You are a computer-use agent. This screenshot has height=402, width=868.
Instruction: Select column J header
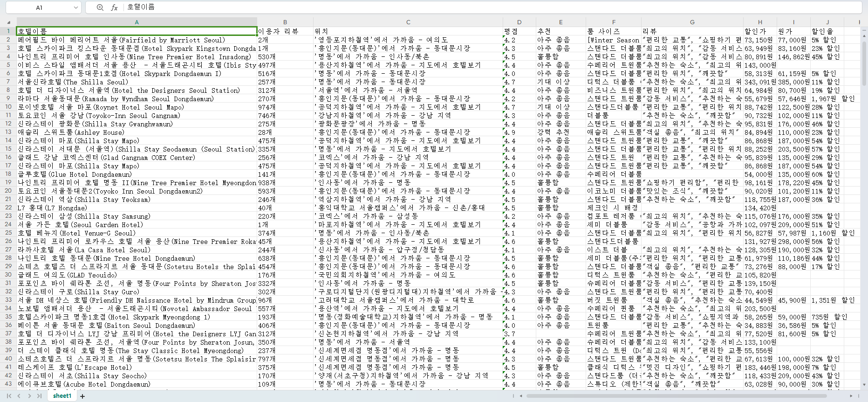point(827,22)
